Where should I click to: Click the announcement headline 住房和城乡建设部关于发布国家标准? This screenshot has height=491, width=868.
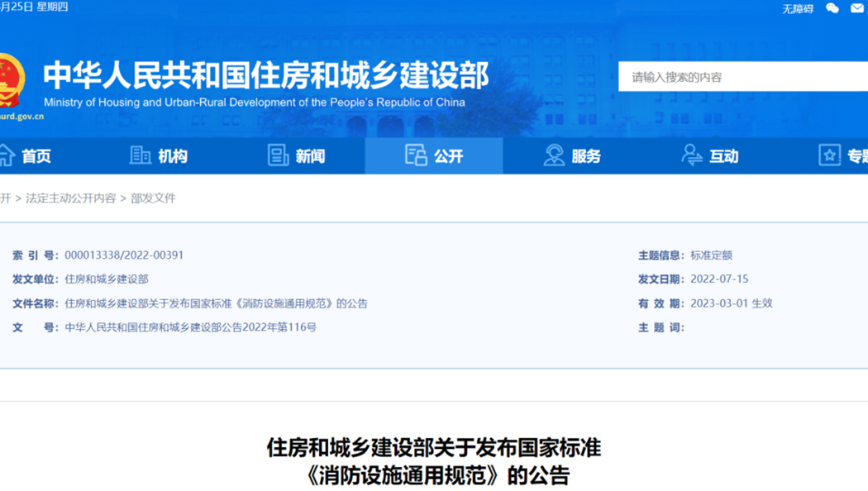pyautogui.click(x=434, y=447)
